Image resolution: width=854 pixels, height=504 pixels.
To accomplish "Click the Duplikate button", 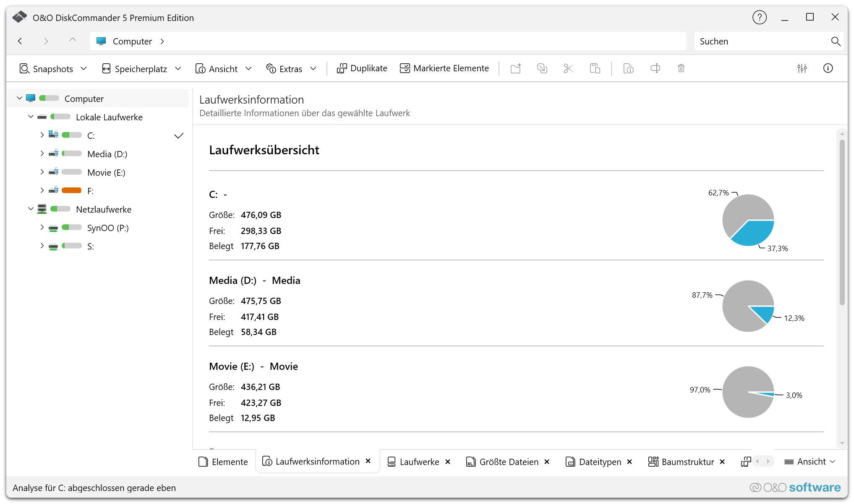I will click(x=362, y=68).
